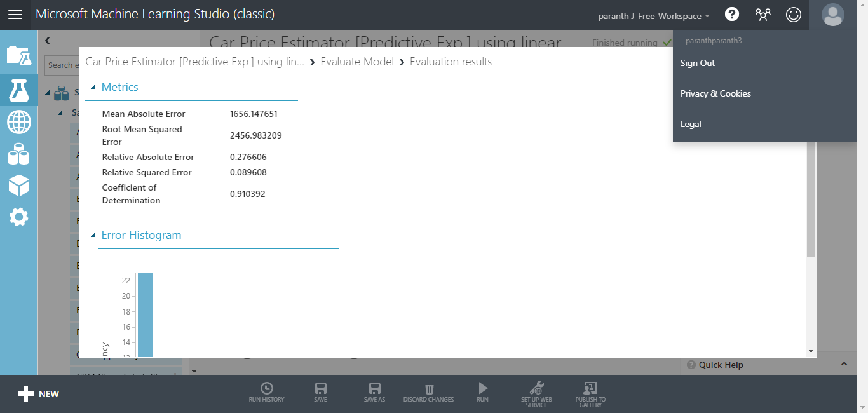This screenshot has height=413, width=868.
Task: Create a NEW experiment
Action: coord(38,394)
